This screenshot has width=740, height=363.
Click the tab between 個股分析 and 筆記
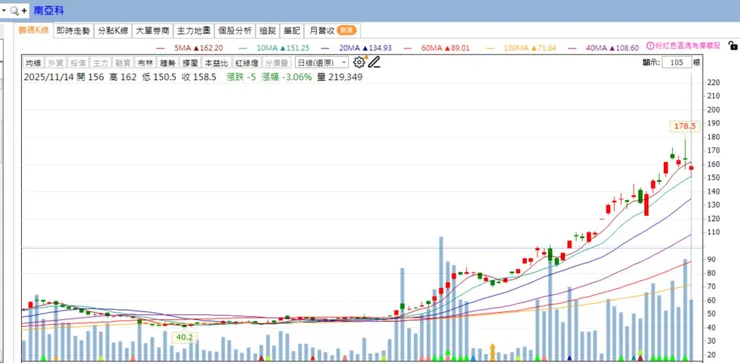click(x=268, y=31)
